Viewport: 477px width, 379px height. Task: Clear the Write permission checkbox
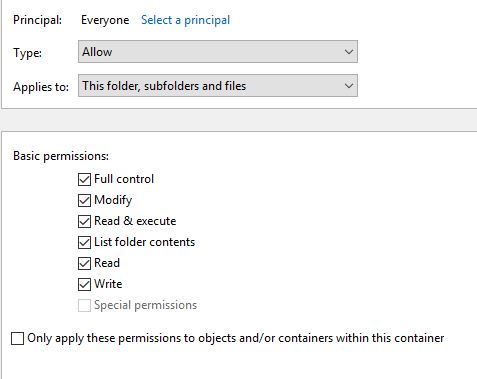(x=84, y=284)
